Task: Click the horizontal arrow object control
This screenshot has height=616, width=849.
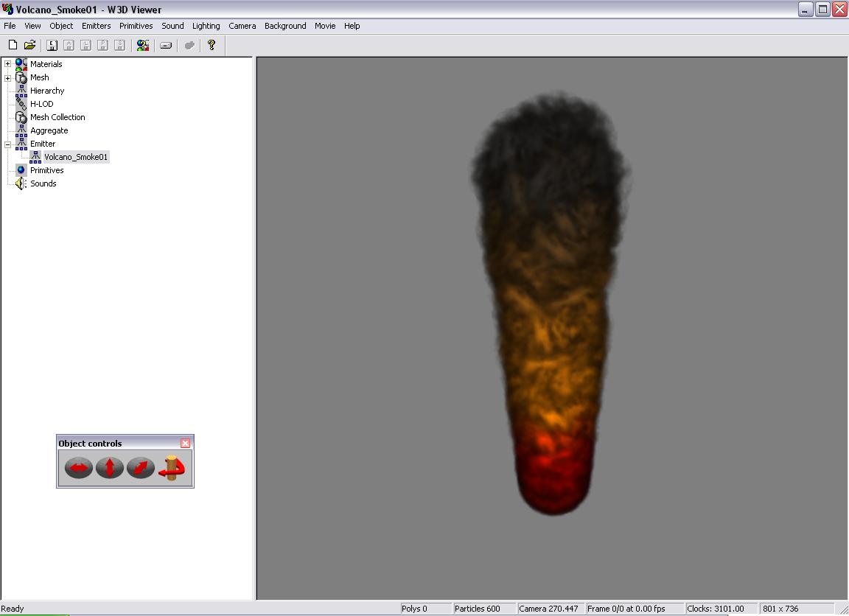Action: tap(78, 467)
